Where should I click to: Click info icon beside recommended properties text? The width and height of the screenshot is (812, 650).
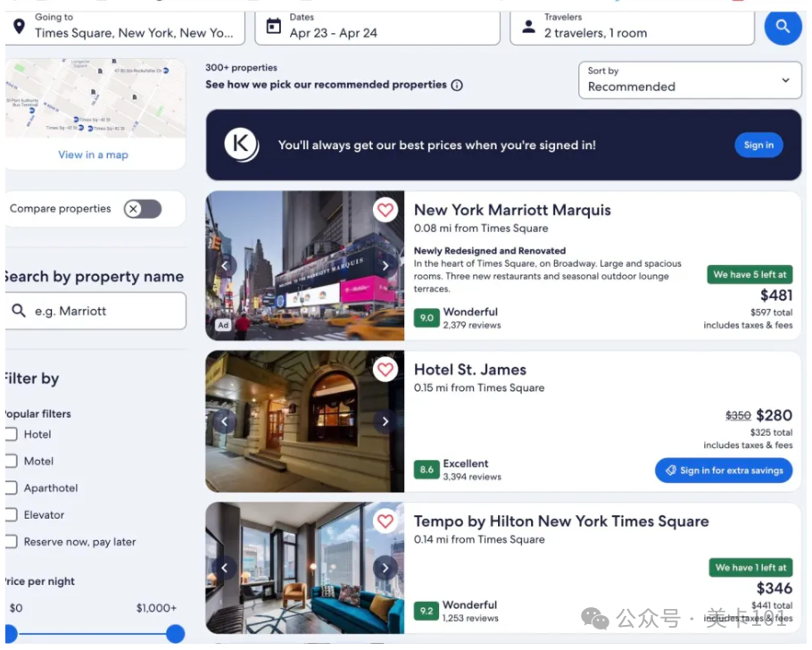(457, 85)
